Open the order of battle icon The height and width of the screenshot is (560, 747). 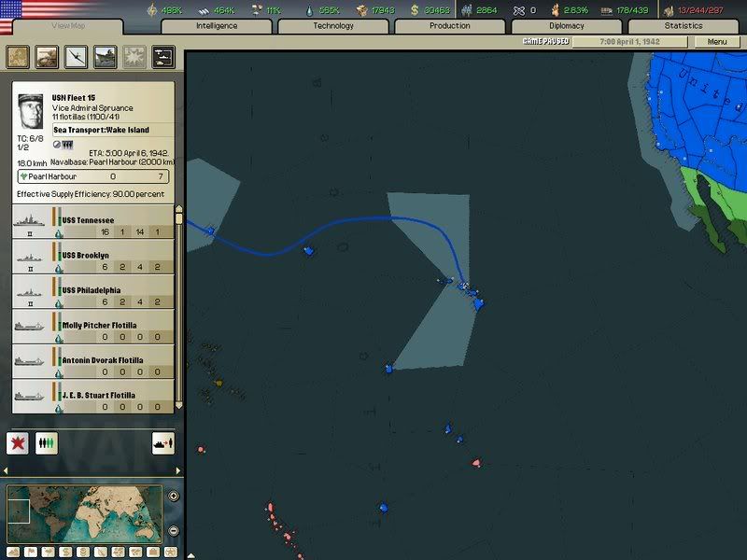coord(162,58)
